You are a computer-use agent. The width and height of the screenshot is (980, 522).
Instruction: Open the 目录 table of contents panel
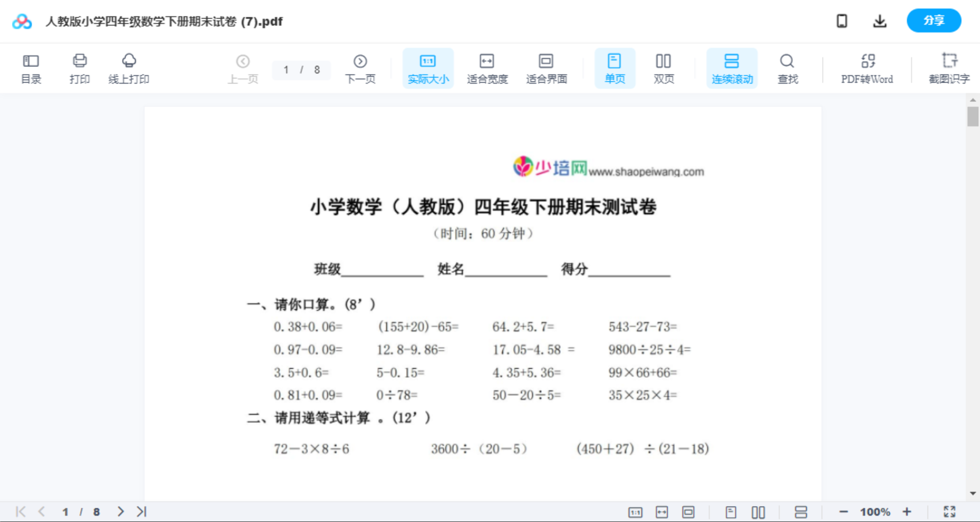[x=31, y=68]
